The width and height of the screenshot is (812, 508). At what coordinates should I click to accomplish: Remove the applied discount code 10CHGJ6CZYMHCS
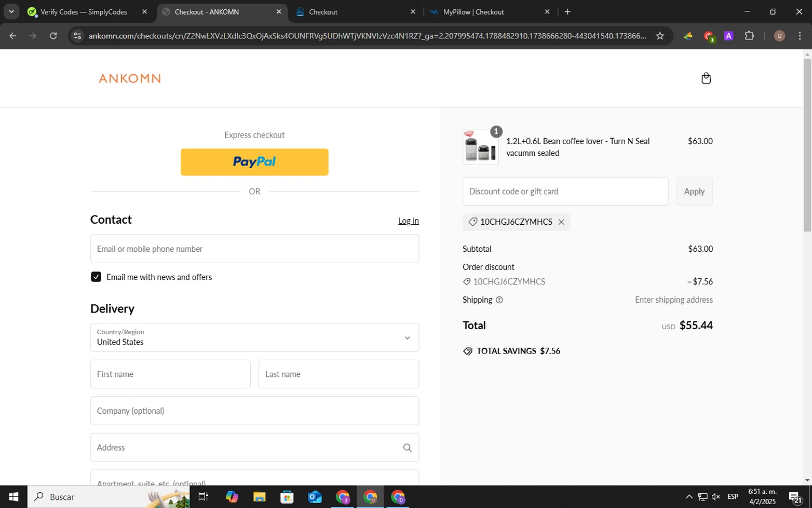point(561,222)
